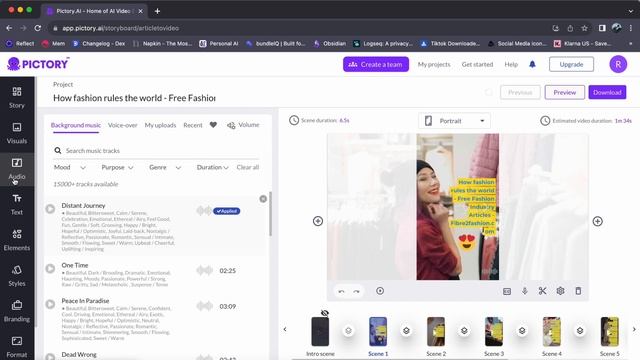Switch to the My uploads tab
Image resolution: width=640 pixels, height=360 pixels.
pyautogui.click(x=160, y=125)
